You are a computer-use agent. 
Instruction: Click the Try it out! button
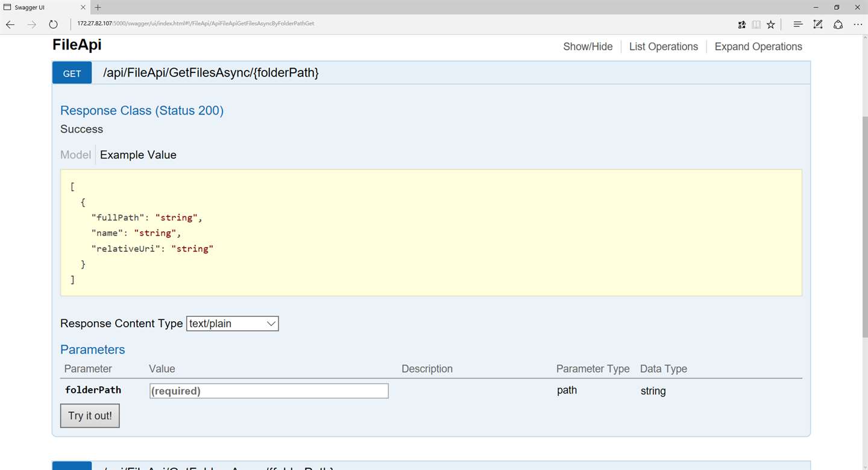pyautogui.click(x=90, y=416)
